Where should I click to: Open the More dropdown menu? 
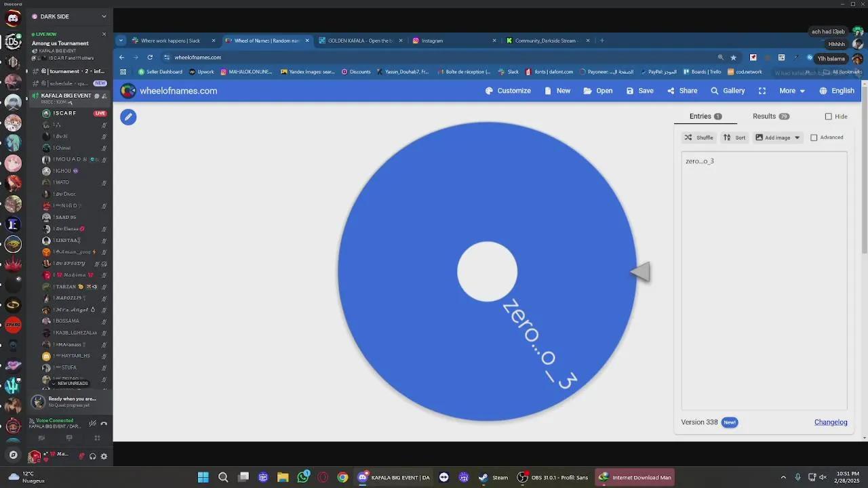point(792,91)
